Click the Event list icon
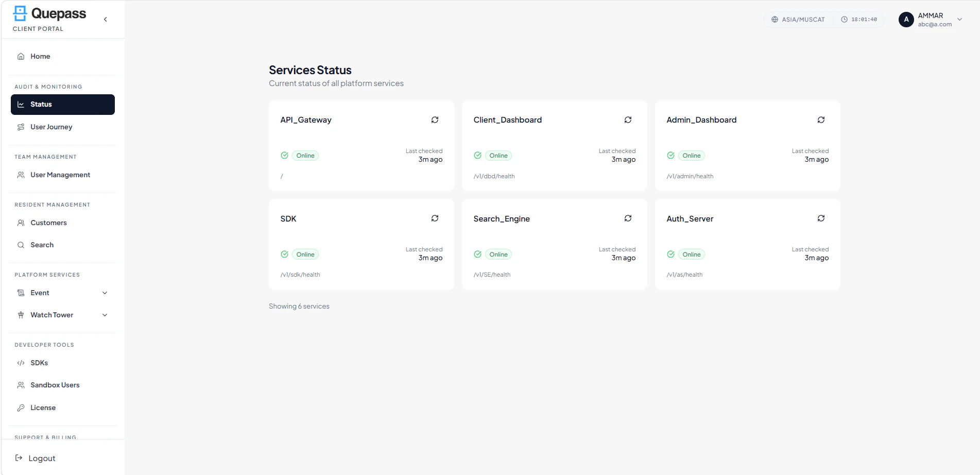Viewport: 980px width, 475px height. pyautogui.click(x=21, y=293)
